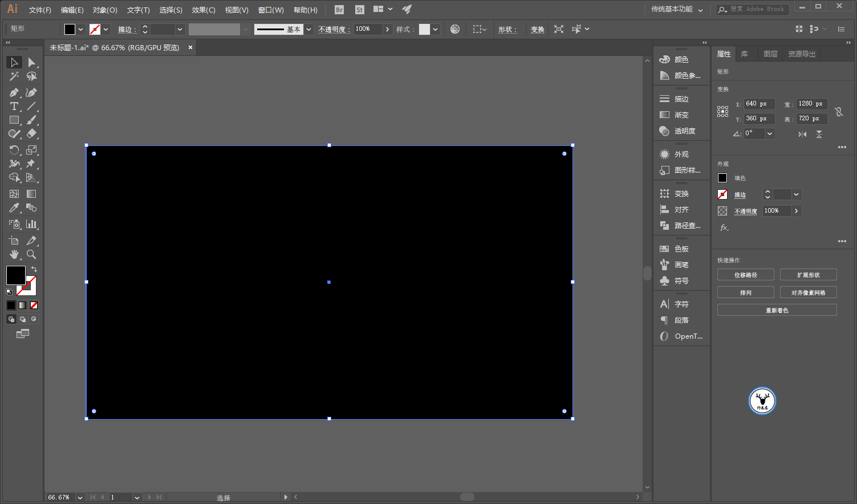Select the Eyedropper tool
The width and height of the screenshot is (857, 504).
click(x=14, y=208)
